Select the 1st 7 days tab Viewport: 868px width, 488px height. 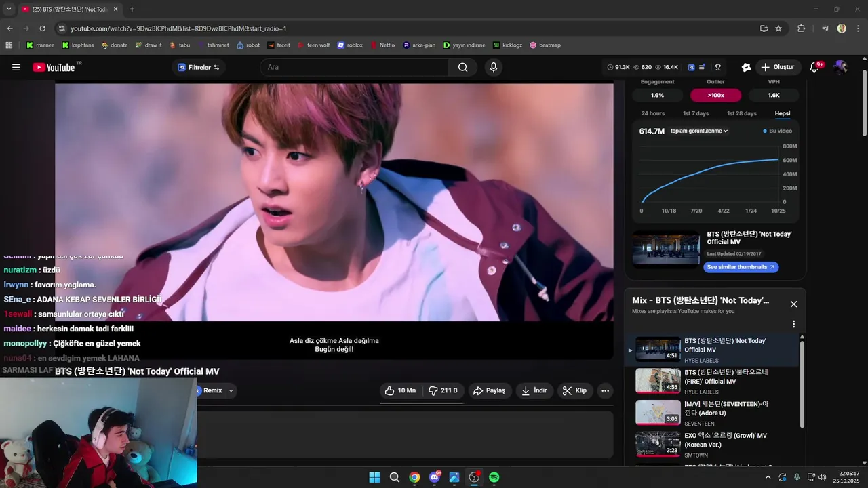[696, 113]
